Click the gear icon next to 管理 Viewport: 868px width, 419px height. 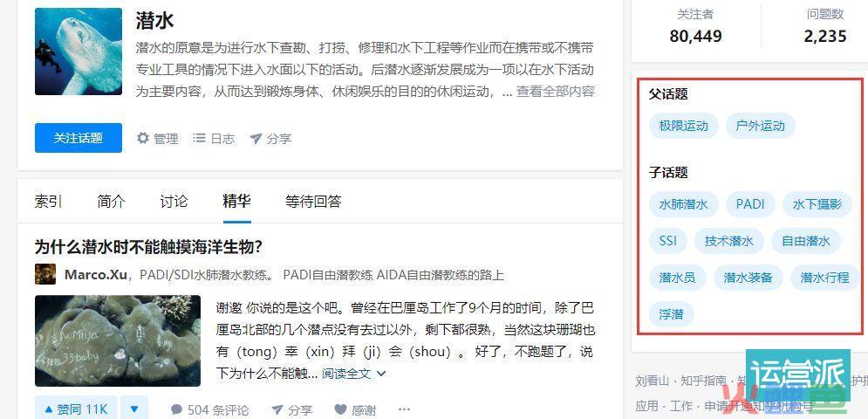(x=143, y=138)
